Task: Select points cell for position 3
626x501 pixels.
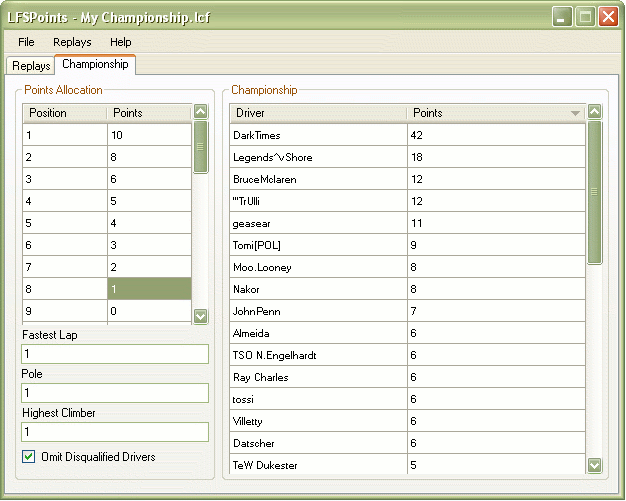Action: coord(149,179)
